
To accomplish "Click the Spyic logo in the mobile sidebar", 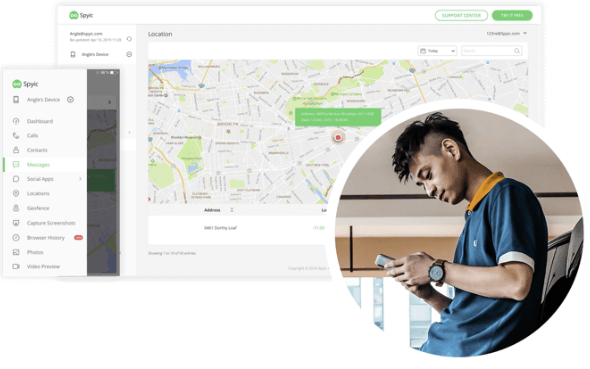I will [x=25, y=84].
